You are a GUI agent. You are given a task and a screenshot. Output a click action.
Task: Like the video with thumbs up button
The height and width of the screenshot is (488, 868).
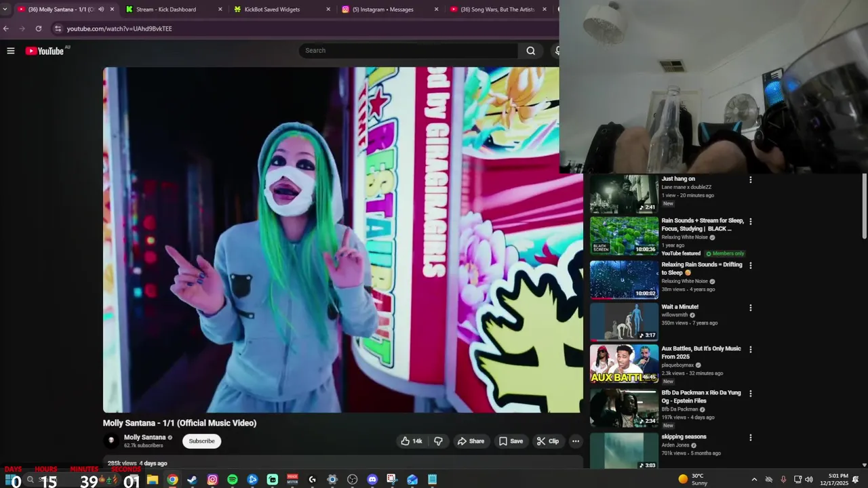coord(412,441)
